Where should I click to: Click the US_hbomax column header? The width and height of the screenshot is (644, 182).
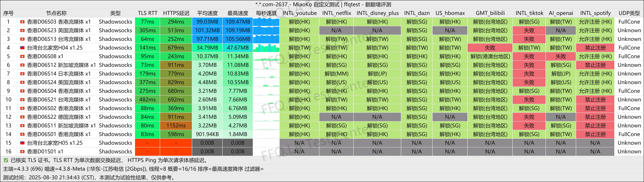tap(450, 13)
